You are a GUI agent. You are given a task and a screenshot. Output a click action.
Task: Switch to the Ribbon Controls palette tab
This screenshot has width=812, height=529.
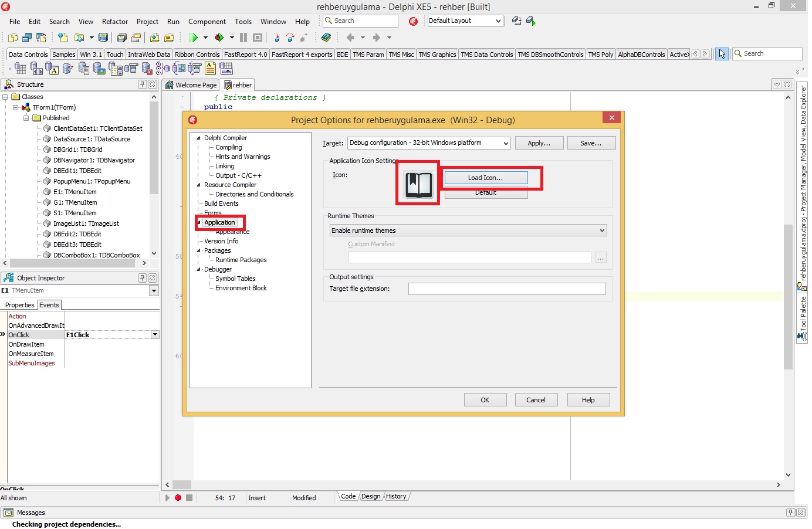click(x=197, y=54)
